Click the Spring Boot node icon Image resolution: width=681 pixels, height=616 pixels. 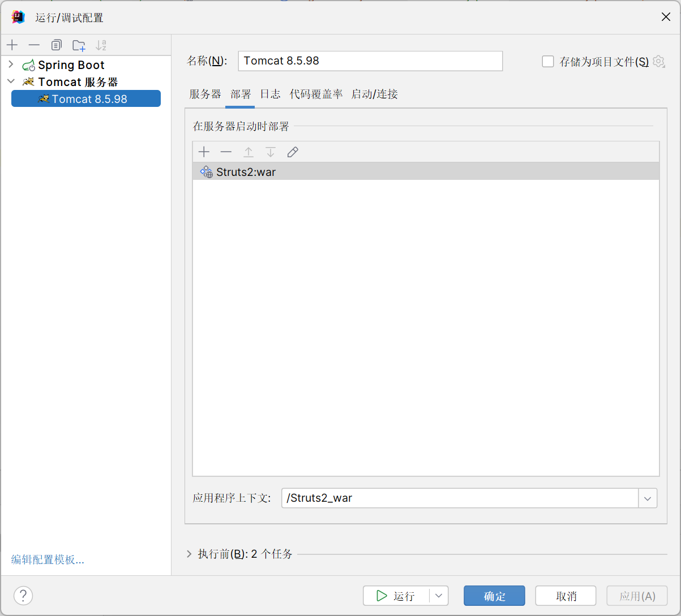[28, 66]
